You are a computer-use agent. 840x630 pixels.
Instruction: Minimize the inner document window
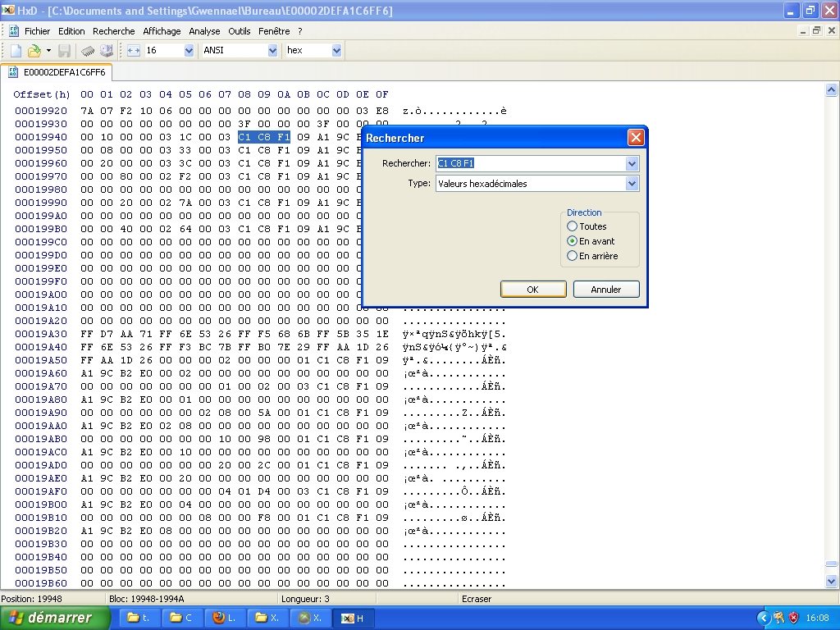[x=802, y=31]
